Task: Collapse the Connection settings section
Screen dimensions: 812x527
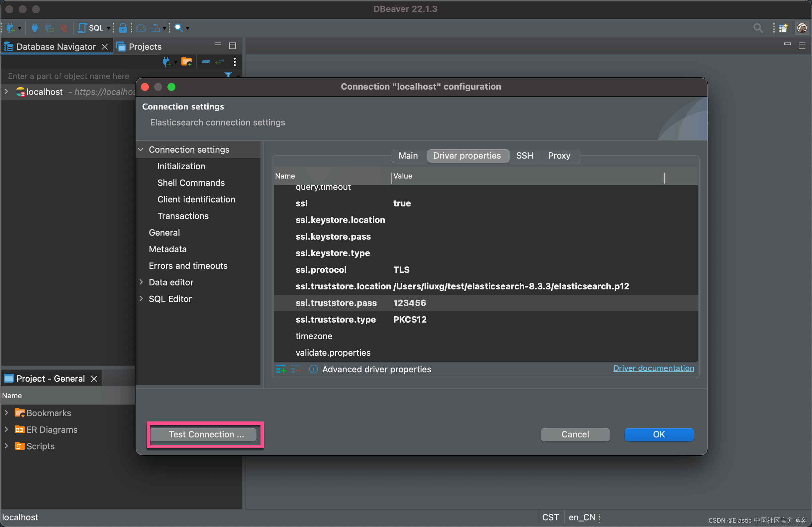Action: point(141,149)
